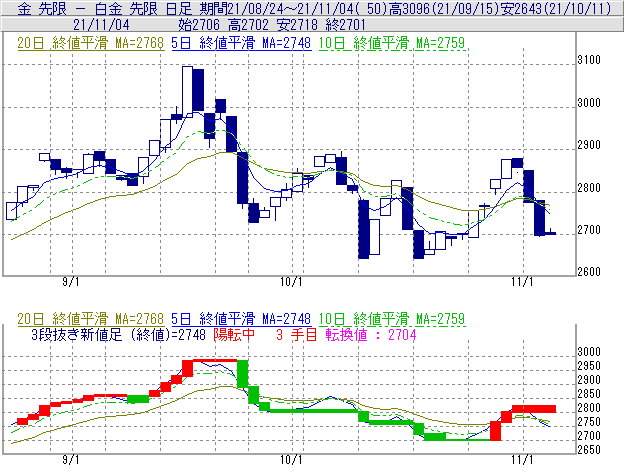
Task: Click candlestick chart legend '5日 終値平滑 MA=2748'
Action: click(241, 43)
